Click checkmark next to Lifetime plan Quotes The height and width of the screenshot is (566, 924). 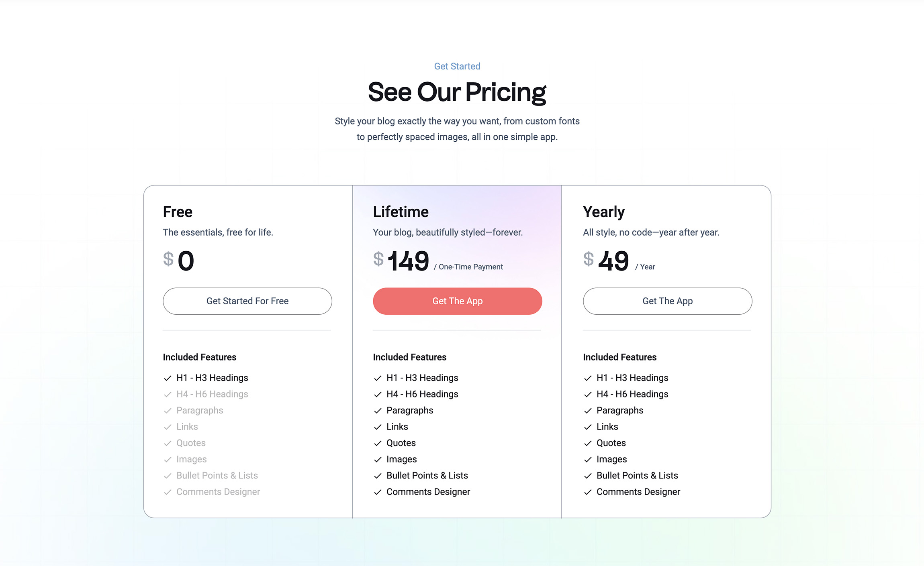pyautogui.click(x=378, y=443)
